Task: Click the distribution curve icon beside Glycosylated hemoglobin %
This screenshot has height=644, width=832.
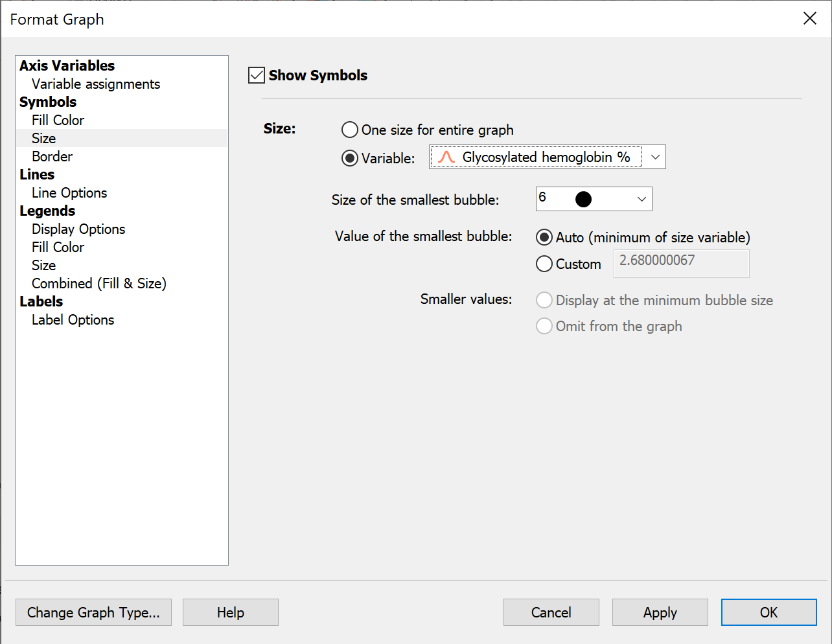Action: [x=447, y=157]
